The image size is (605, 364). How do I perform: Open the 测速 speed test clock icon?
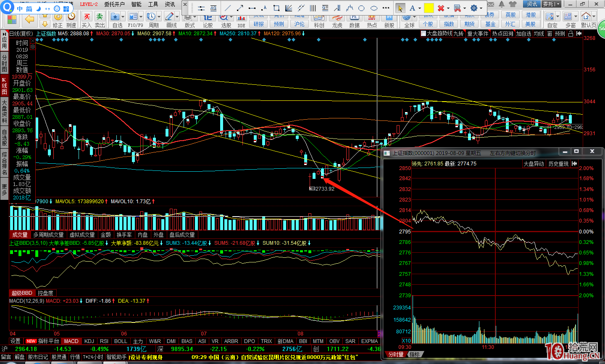71,16
